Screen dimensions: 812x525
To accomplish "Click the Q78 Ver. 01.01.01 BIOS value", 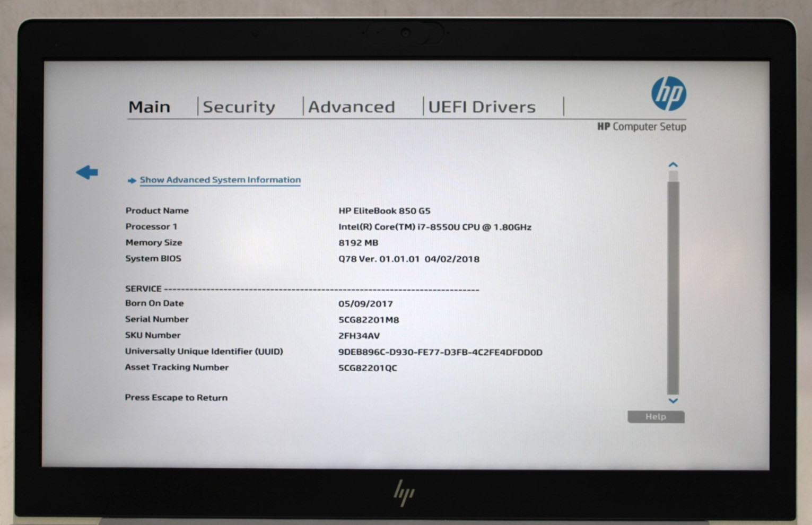I will [x=409, y=259].
